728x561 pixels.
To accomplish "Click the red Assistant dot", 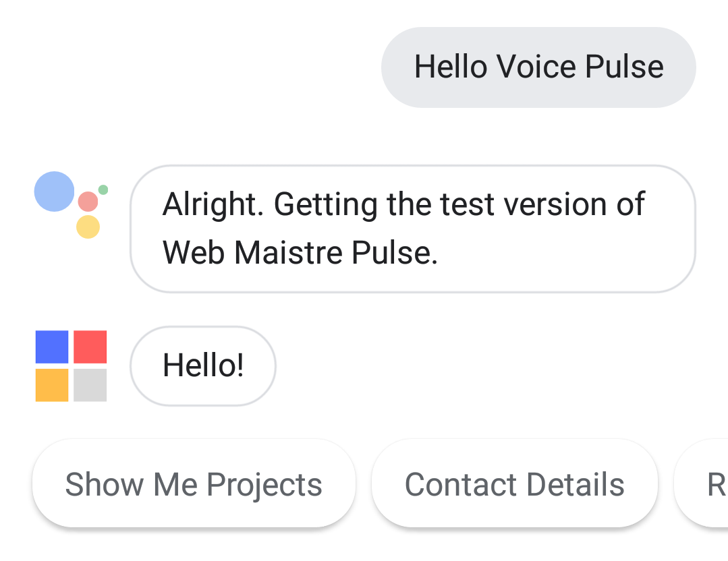I will 88,202.
